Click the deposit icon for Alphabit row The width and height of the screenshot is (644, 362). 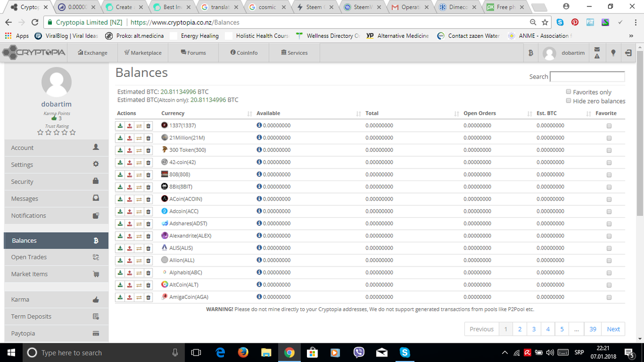(120, 273)
